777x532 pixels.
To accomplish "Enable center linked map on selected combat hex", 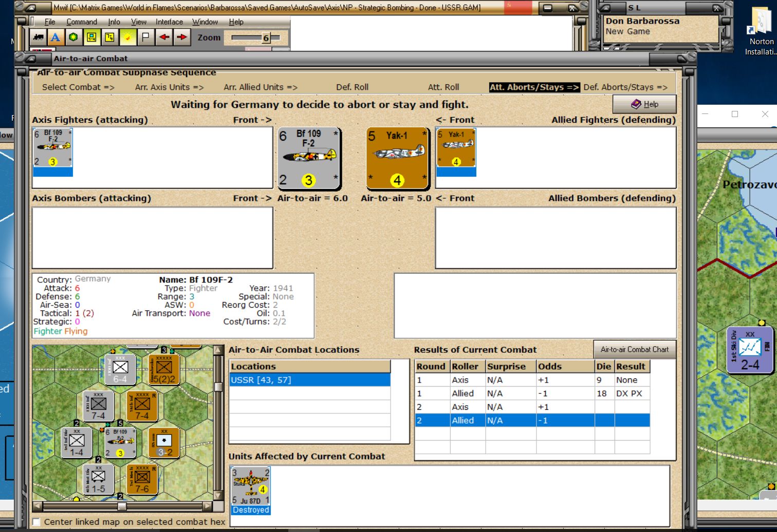I will [x=36, y=522].
